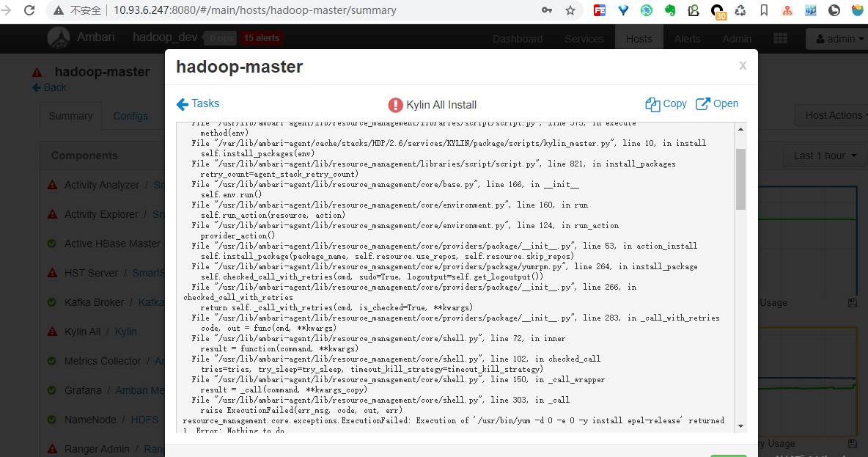
Task: Click the Kylin All component name
Action: point(83,332)
